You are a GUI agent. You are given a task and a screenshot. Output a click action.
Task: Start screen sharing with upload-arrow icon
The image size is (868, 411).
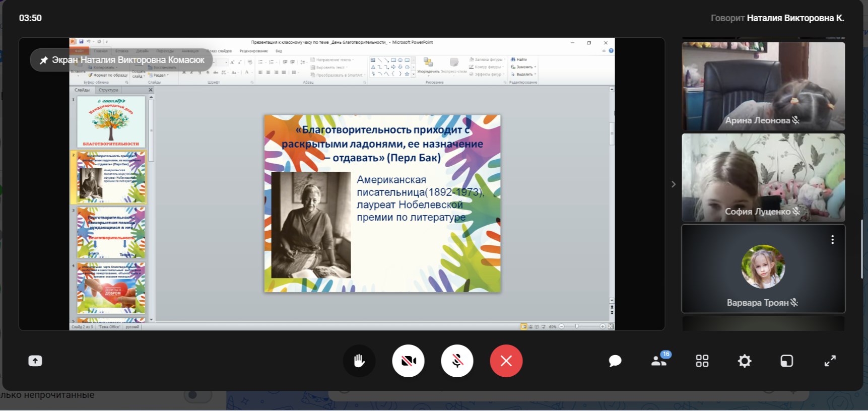tap(35, 361)
